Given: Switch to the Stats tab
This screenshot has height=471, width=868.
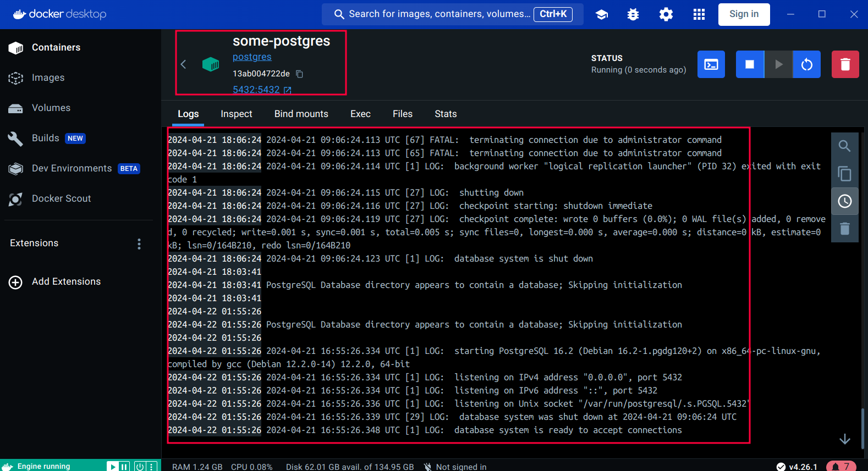Looking at the screenshot, I should (x=446, y=114).
